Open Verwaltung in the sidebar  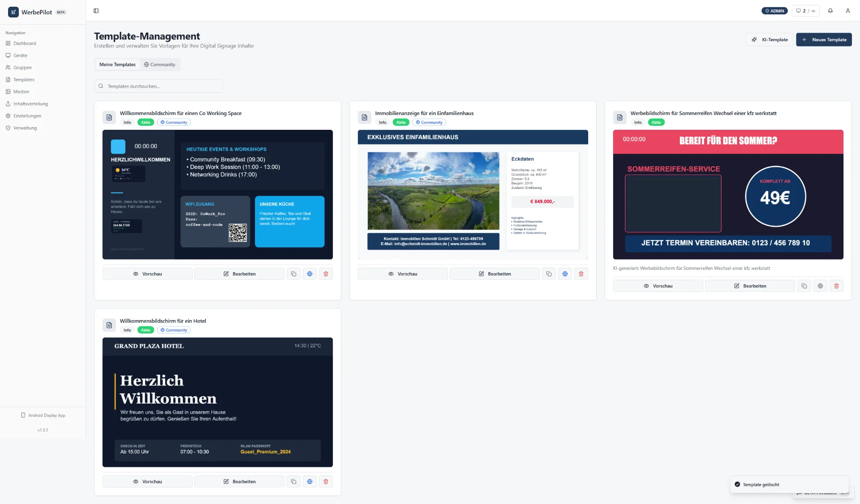pos(25,128)
